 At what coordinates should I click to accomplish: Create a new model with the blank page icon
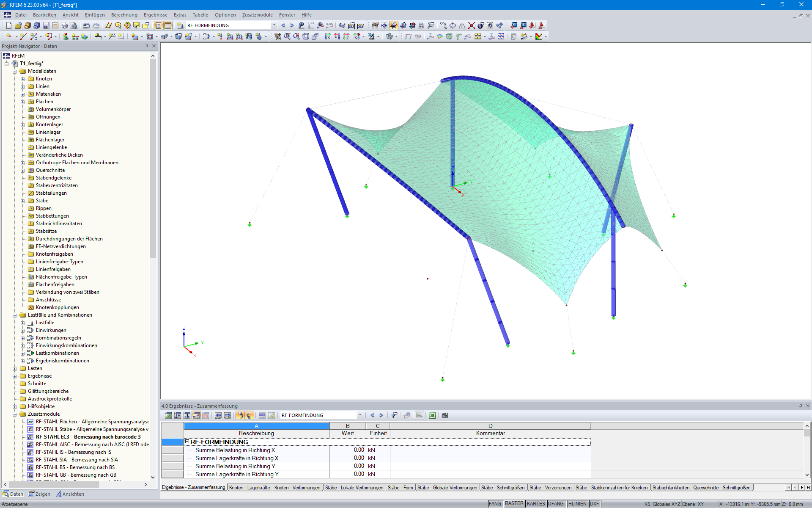click(8, 25)
